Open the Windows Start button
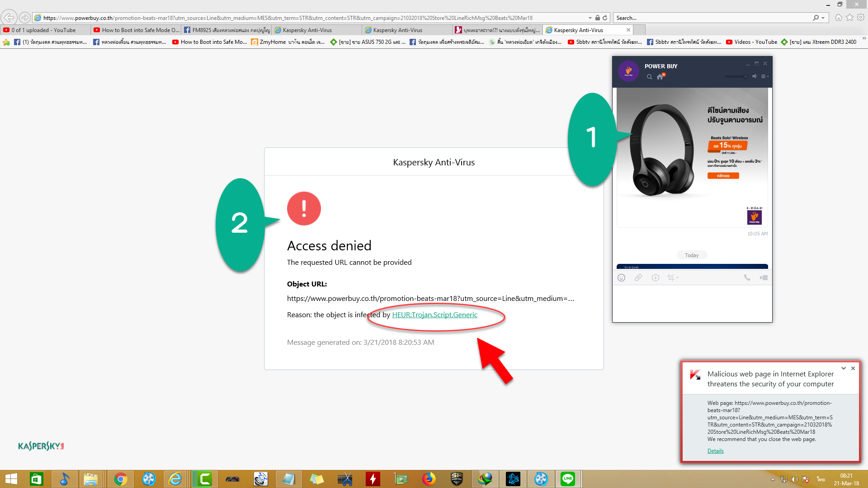868x488 pixels. [x=11, y=479]
